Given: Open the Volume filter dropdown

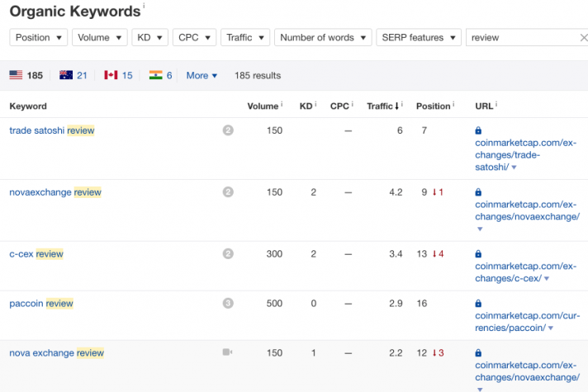Looking at the screenshot, I should point(99,37).
